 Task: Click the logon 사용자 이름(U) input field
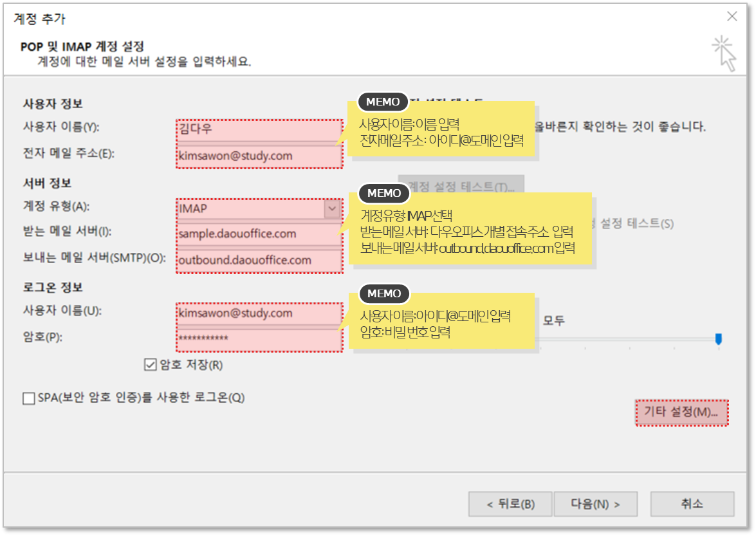(x=259, y=313)
